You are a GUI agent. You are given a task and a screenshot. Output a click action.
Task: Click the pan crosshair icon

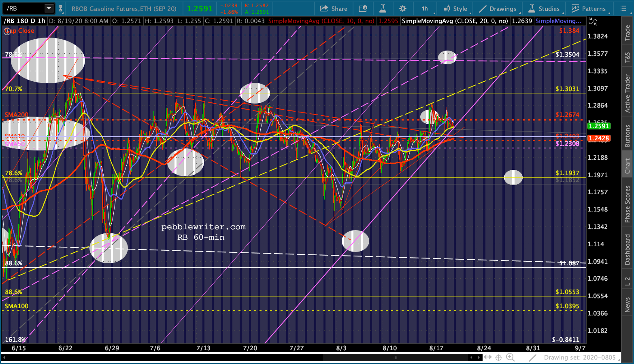pos(498,358)
